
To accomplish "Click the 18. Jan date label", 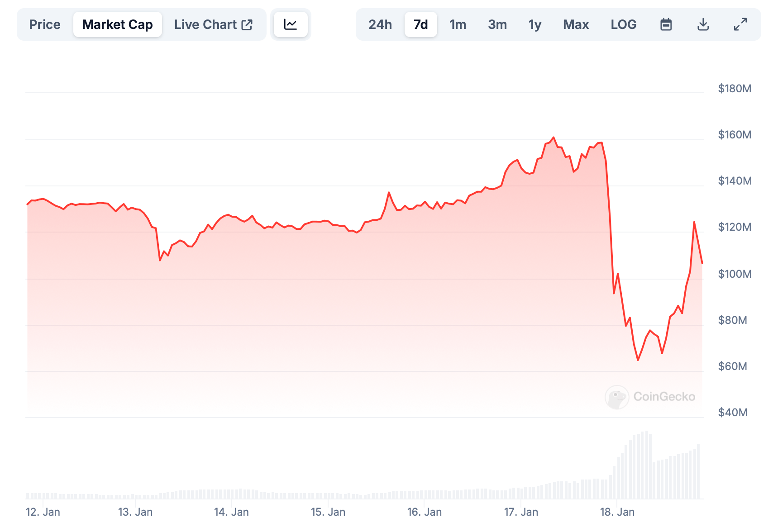I will coord(617,512).
